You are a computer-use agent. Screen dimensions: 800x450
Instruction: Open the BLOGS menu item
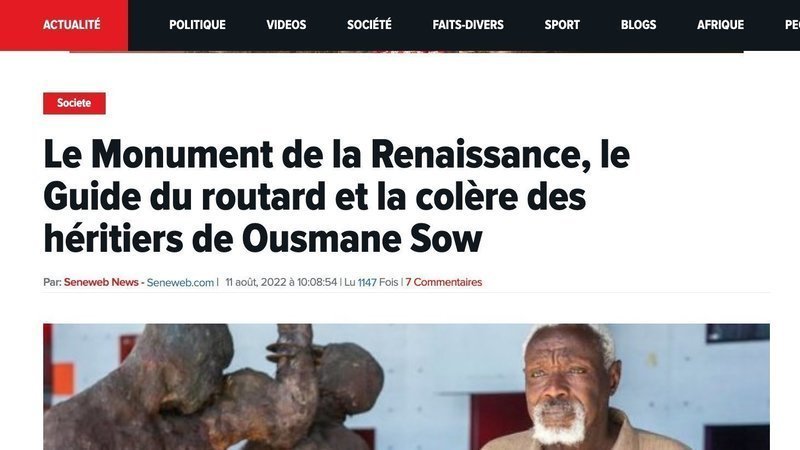(638, 25)
